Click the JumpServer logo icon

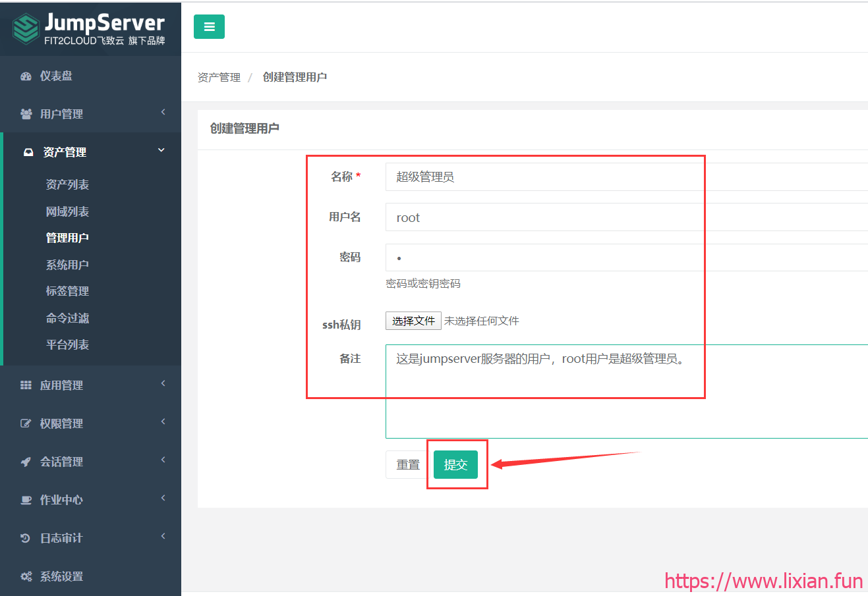[x=26, y=28]
